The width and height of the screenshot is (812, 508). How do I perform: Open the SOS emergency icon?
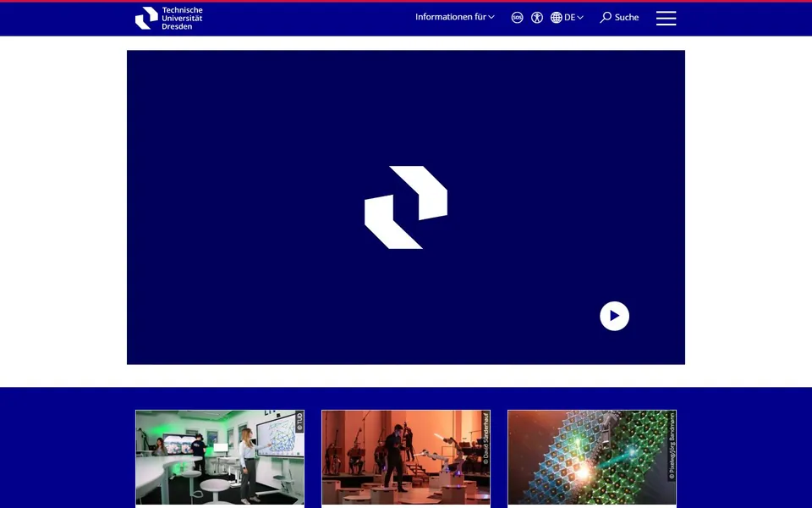pos(517,18)
